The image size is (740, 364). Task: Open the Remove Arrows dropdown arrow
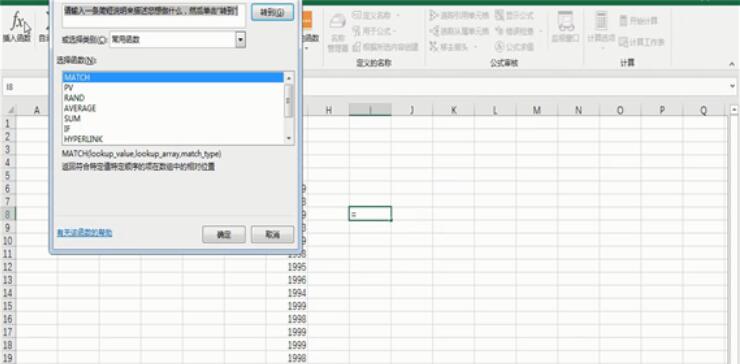(x=476, y=47)
